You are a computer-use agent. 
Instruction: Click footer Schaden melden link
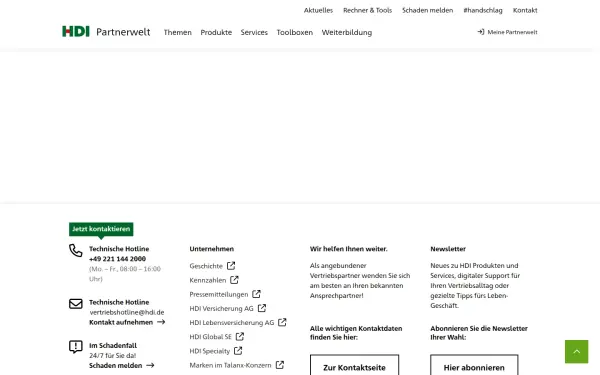point(116,365)
